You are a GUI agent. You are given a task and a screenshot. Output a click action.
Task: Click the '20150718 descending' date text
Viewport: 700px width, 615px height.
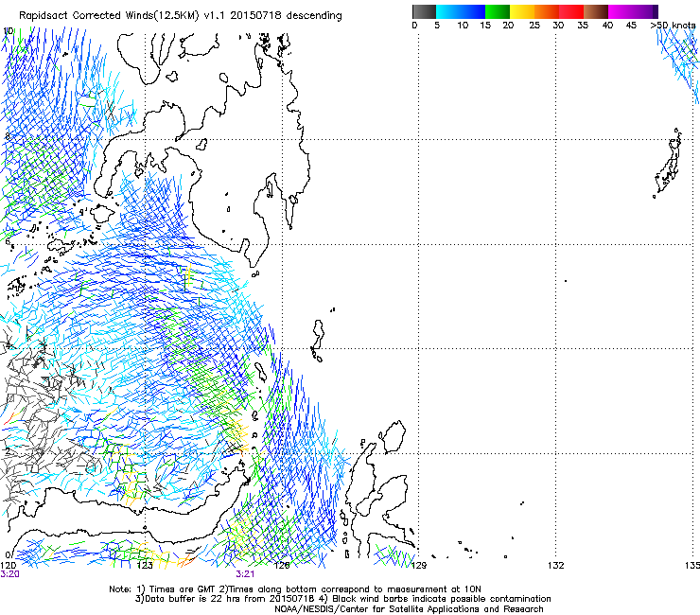286,15
